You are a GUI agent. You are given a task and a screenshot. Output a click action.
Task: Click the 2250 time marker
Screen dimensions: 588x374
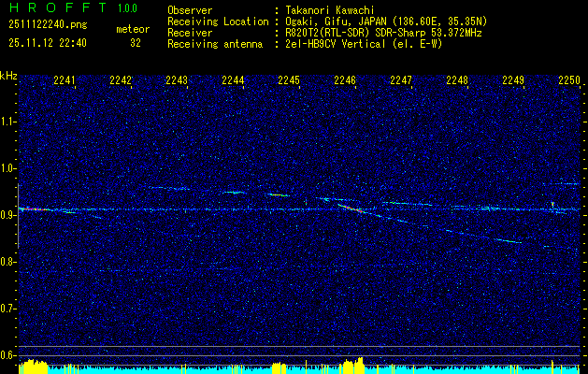coord(569,80)
